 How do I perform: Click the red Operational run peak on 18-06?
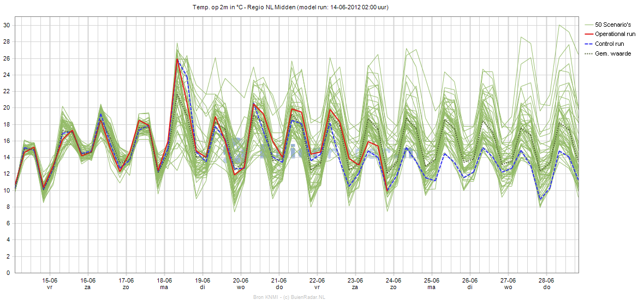(x=177, y=59)
